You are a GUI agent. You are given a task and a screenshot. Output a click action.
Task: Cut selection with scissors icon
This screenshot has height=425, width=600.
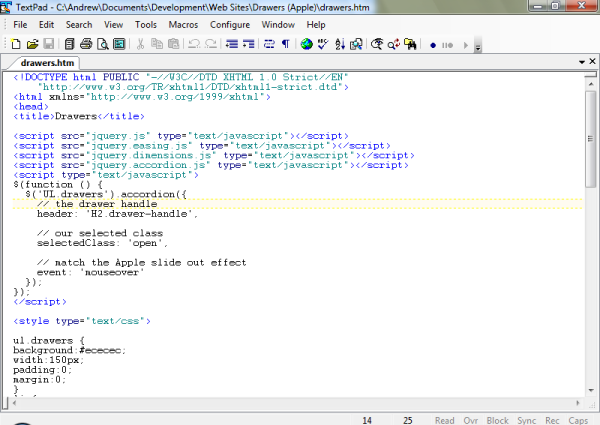click(x=140, y=44)
